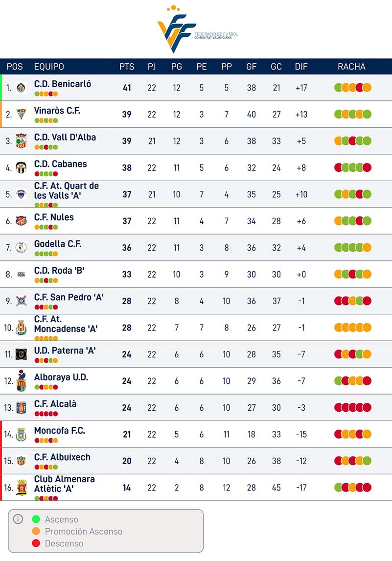Open the Godella C.F. team link
392x561 pixels.
coord(58,244)
